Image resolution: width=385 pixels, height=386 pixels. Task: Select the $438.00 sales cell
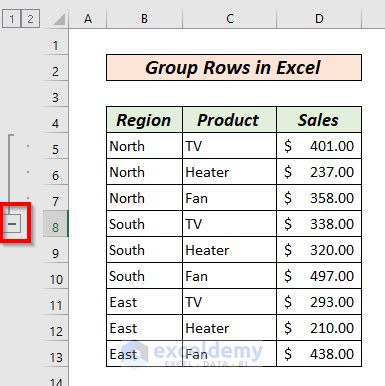tap(319, 354)
